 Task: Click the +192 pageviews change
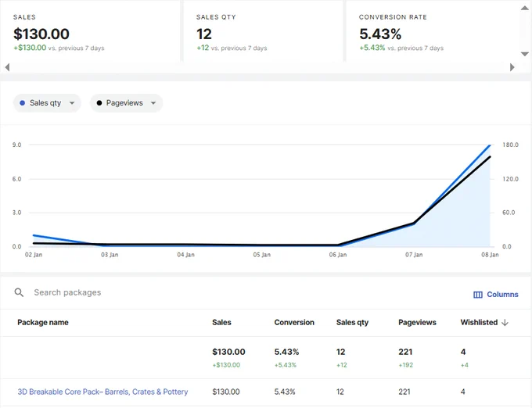[x=406, y=365]
